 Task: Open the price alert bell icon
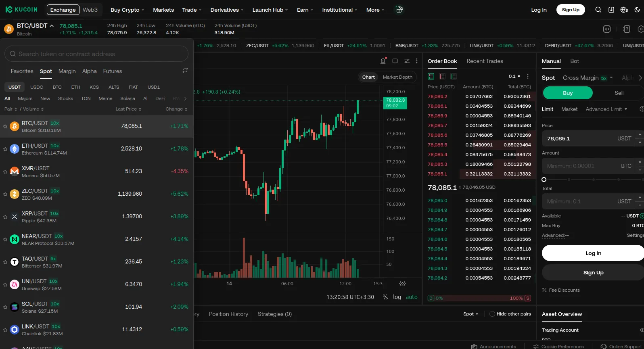[383, 61]
